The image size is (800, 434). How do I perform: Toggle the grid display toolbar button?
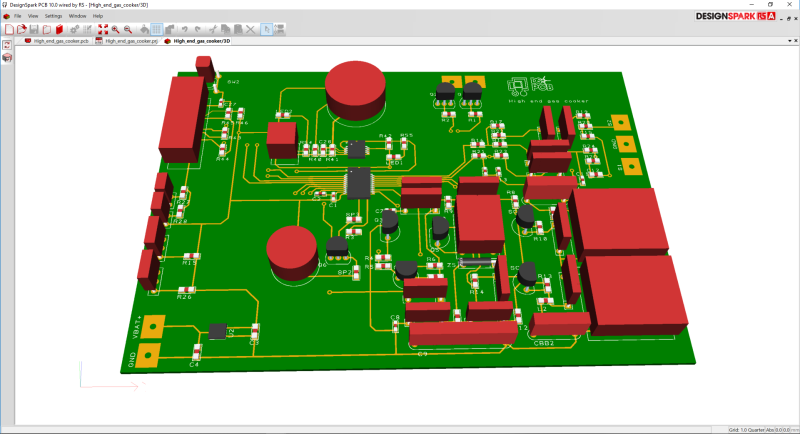pos(157,30)
